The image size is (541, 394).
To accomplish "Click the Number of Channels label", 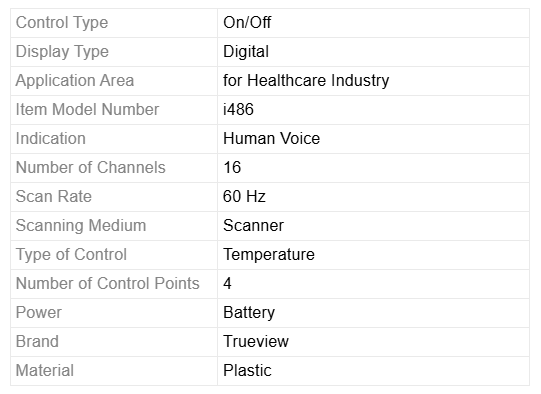I will (91, 168).
